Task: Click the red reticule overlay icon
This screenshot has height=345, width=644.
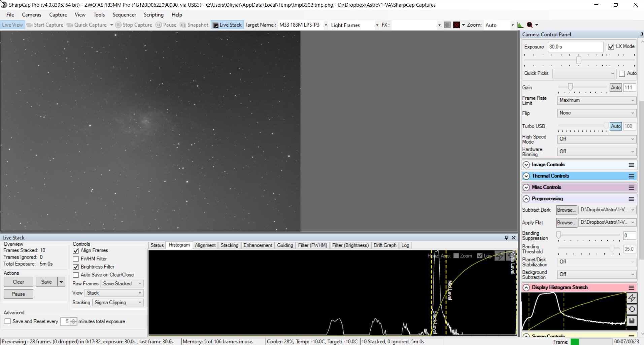Action: coord(456,25)
